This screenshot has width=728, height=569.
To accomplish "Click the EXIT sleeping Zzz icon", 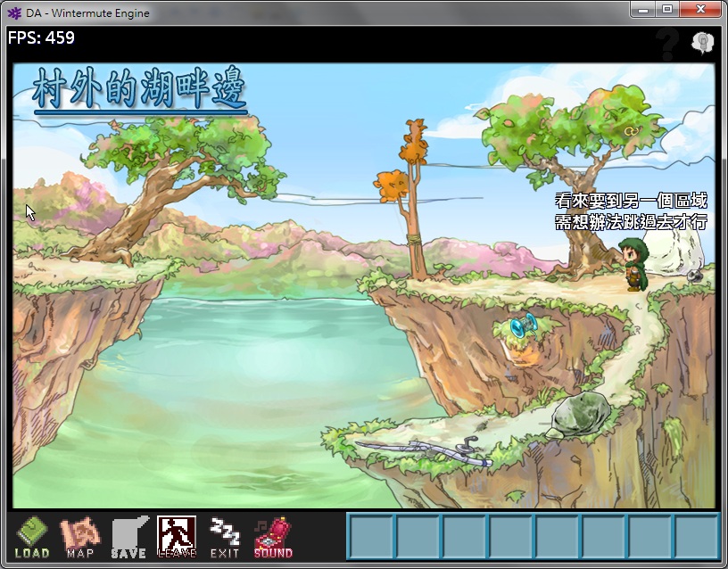I will coord(225,537).
